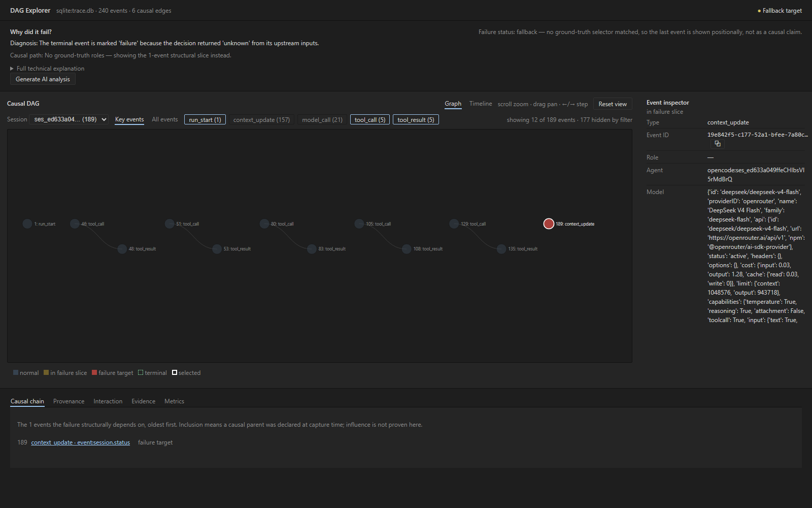
Task: Toggle the tool_call (5) filter chip
Action: 370,120
